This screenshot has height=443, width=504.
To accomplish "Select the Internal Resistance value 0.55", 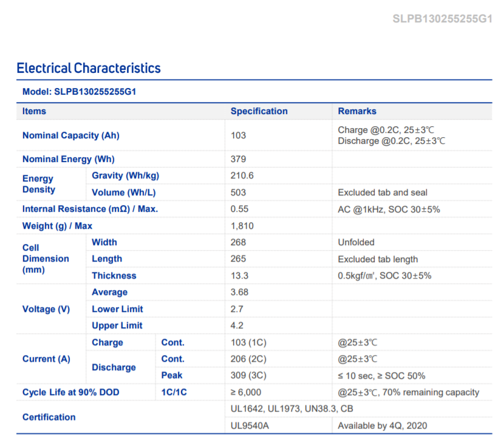I will (240, 209).
